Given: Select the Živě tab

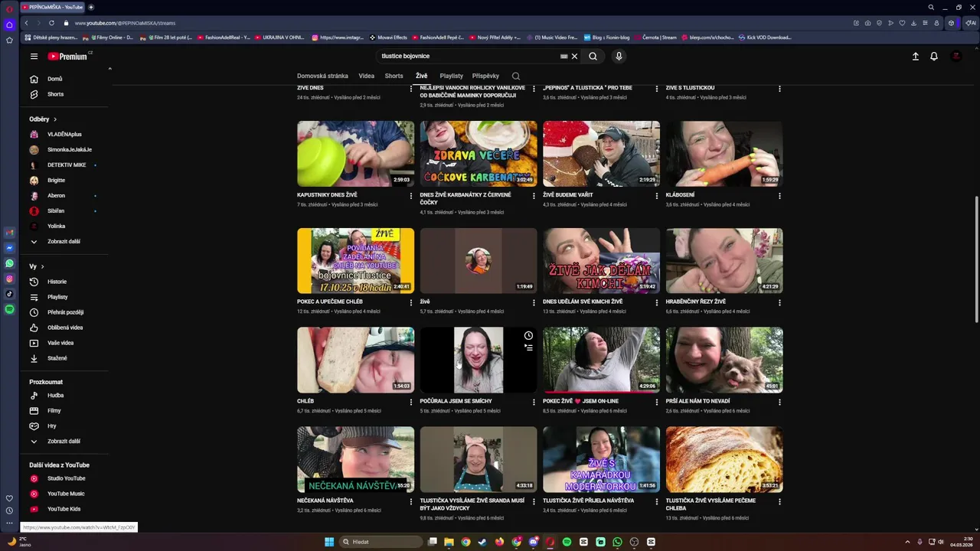Looking at the screenshot, I should pyautogui.click(x=422, y=76).
